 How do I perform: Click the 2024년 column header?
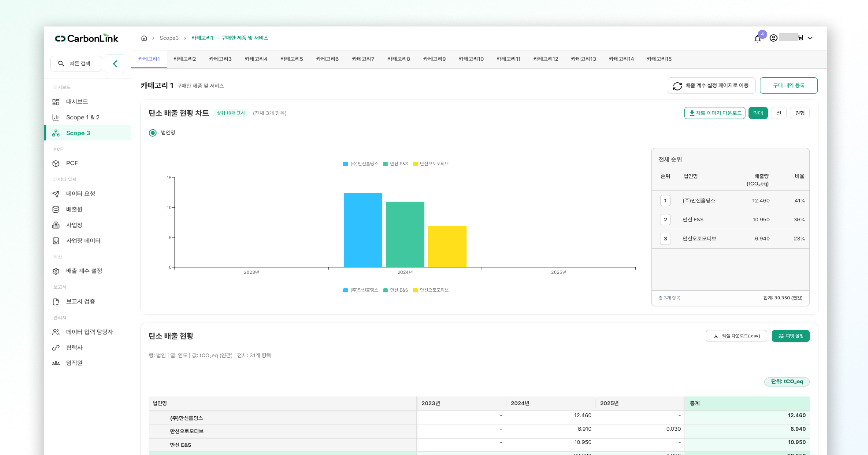pos(550,403)
